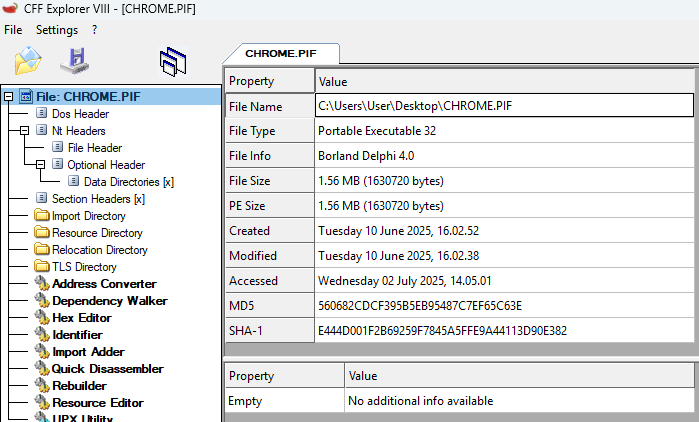Collapse the File: CHROME.PIF root node
The image size is (699, 422).
click(8, 97)
